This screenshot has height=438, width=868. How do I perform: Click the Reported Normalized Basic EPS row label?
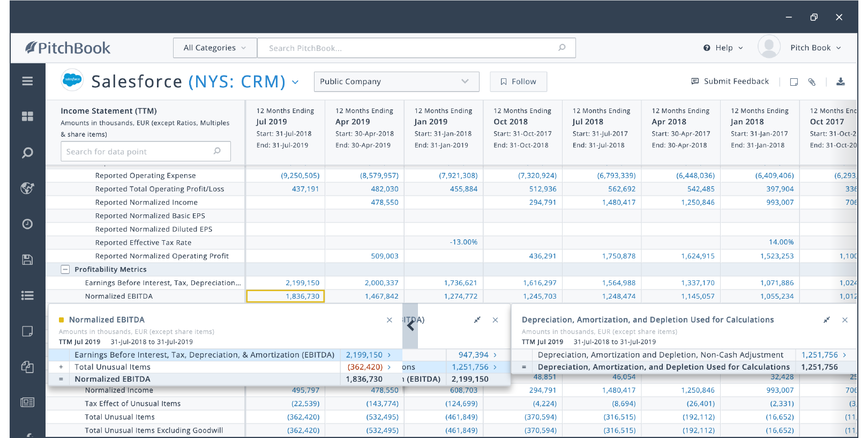[x=150, y=216]
